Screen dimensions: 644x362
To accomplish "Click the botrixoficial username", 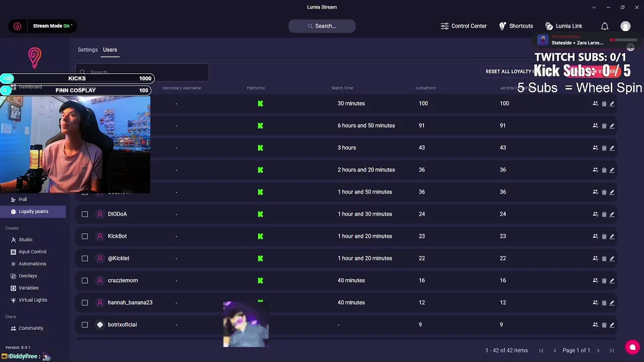I will click(122, 325).
